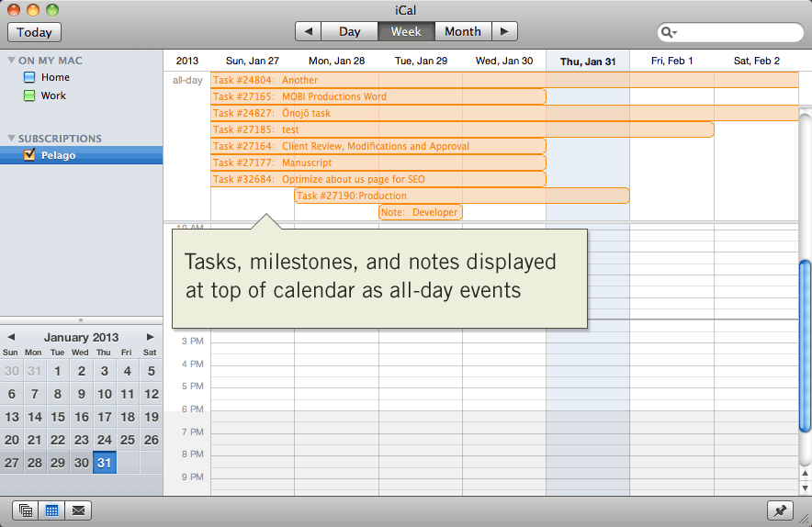Image resolution: width=812 pixels, height=527 pixels.
Task: Go to previous week arrow in toolbar
Action: (308, 31)
